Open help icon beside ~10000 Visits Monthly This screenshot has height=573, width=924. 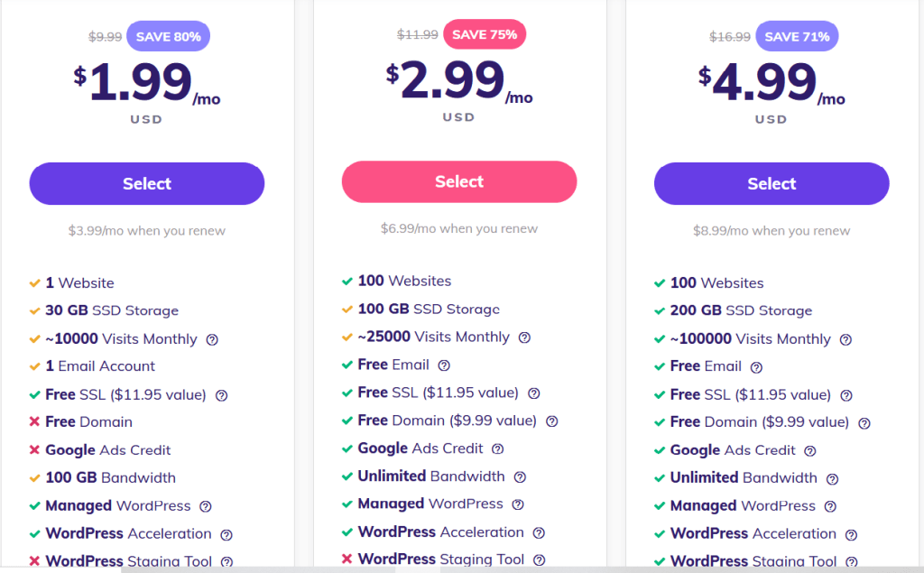point(212,339)
